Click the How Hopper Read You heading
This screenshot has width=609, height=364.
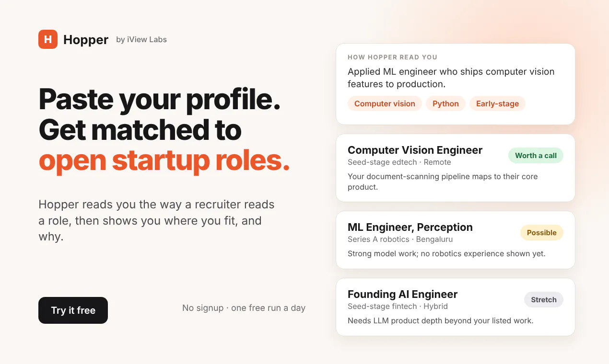pos(392,57)
